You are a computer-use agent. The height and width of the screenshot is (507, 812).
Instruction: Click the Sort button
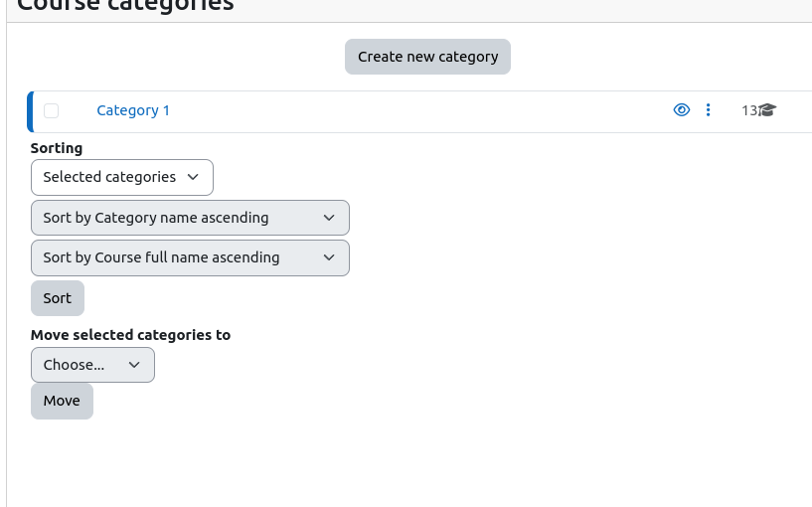coord(58,298)
